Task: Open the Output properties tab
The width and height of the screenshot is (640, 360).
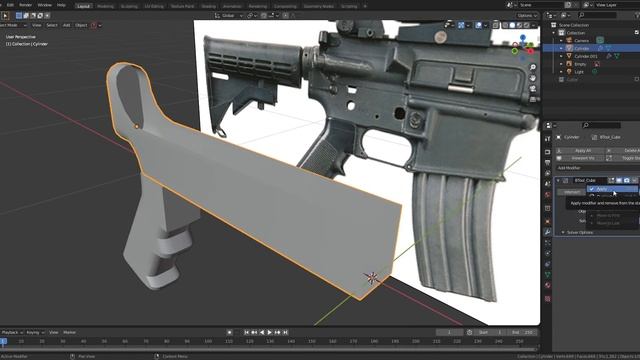Action: pyautogui.click(x=547, y=162)
